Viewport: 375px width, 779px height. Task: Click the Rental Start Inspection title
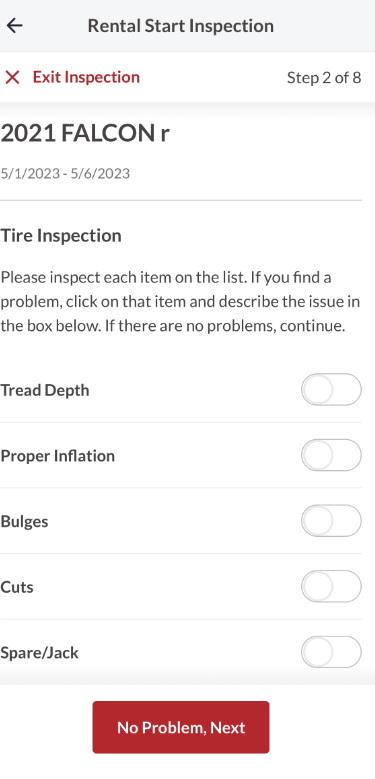(181, 25)
